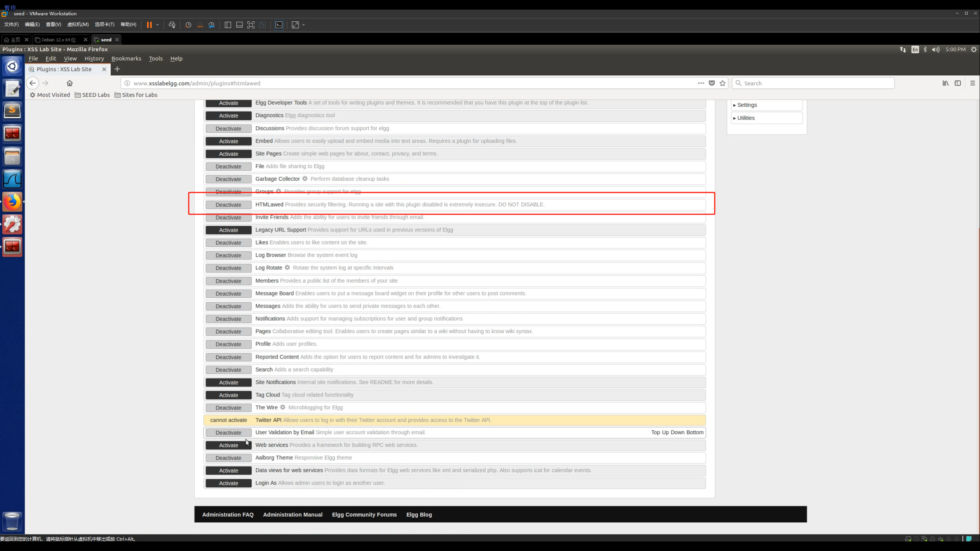Image resolution: width=980 pixels, height=551 pixels.
Task: Activate the Embed plugin
Action: [x=228, y=141]
